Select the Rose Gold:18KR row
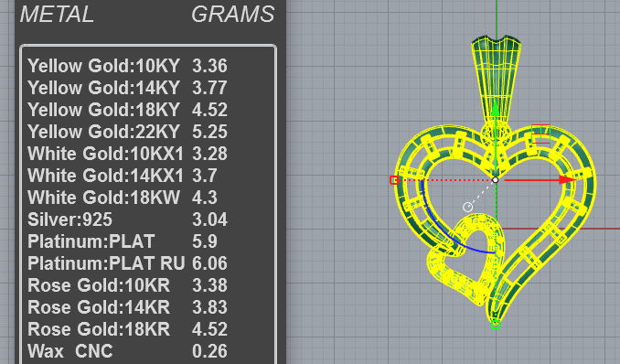This screenshot has height=364, width=620. pyautogui.click(x=127, y=329)
